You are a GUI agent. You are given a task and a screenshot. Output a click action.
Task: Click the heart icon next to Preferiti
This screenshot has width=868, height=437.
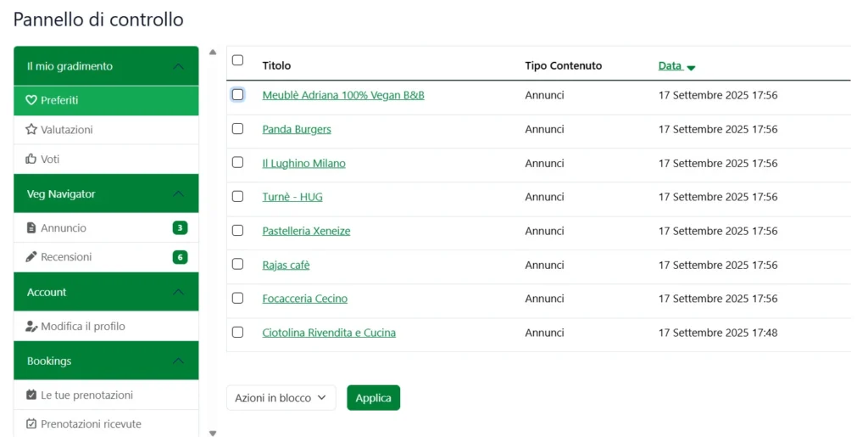[x=31, y=100]
